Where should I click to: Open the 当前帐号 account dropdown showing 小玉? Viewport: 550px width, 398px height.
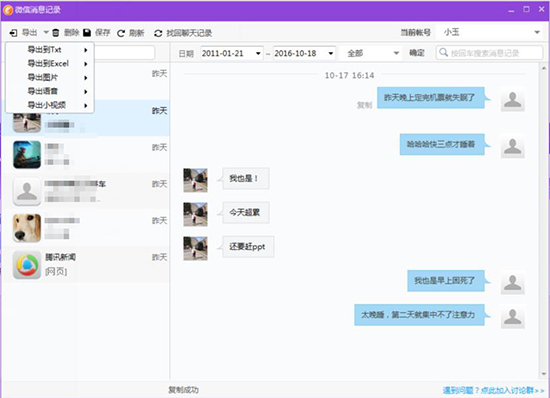(x=490, y=32)
